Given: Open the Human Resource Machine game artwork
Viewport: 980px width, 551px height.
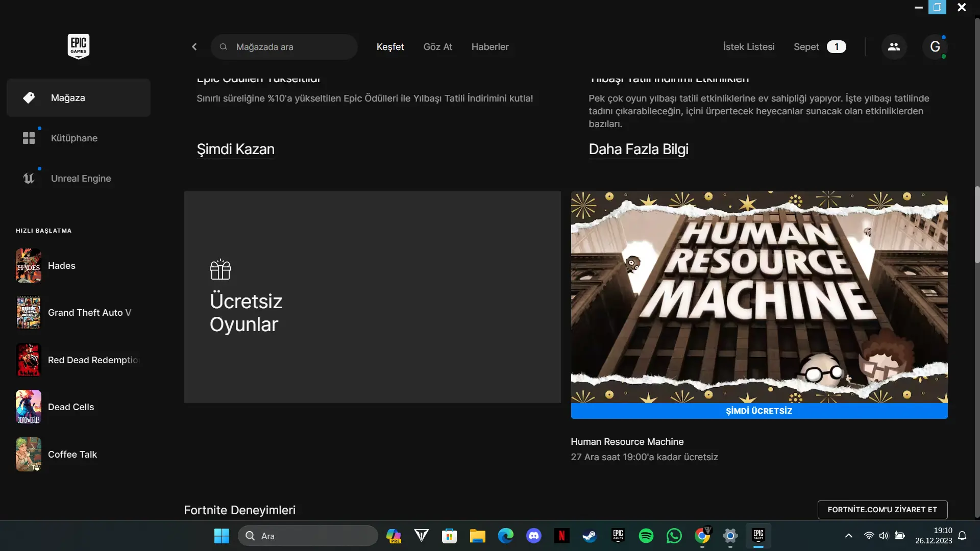Looking at the screenshot, I should click(759, 297).
